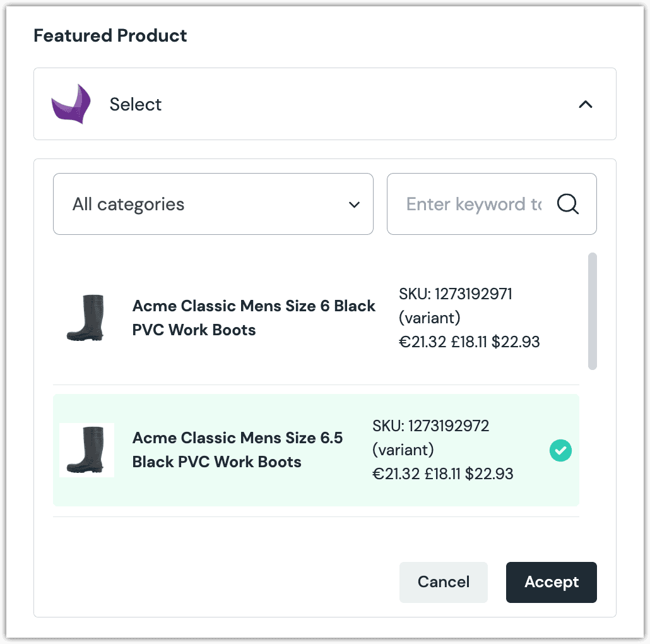650x644 pixels.
Task: Collapse the Select panel with up chevron
Action: pos(586,104)
